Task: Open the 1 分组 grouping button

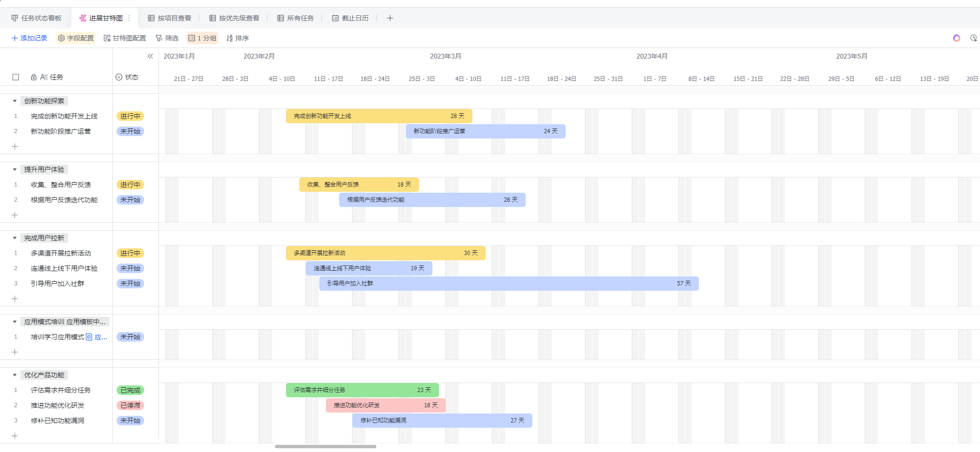Action: [202, 38]
